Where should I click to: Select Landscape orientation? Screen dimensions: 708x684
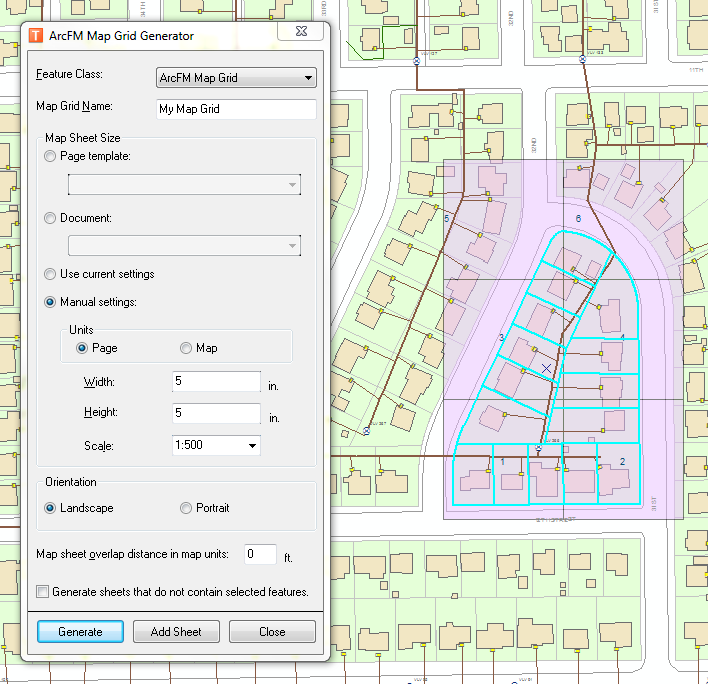point(50,508)
